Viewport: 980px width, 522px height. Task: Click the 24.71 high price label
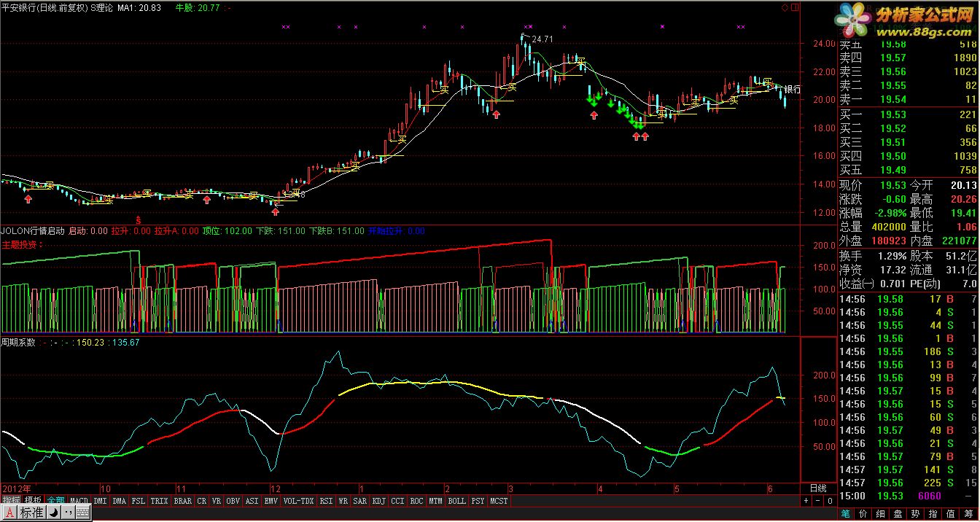(542, 39)
